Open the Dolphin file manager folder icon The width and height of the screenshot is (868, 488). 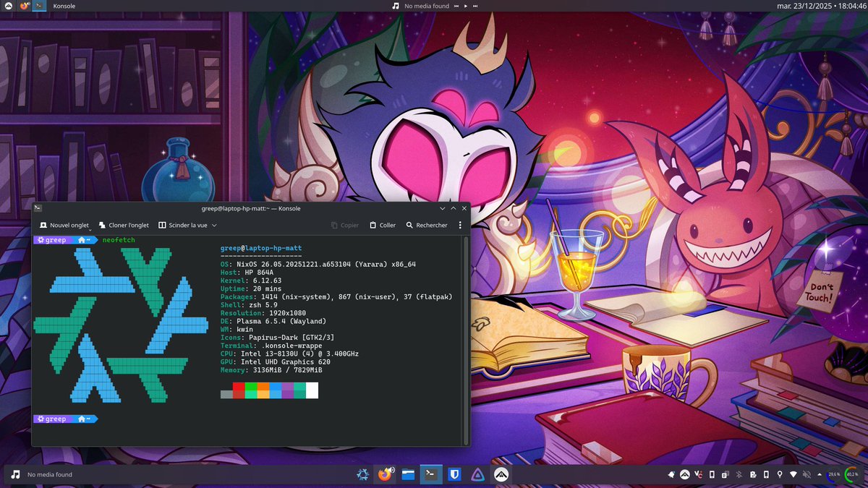pyautogui.click(x=408, y=474)
